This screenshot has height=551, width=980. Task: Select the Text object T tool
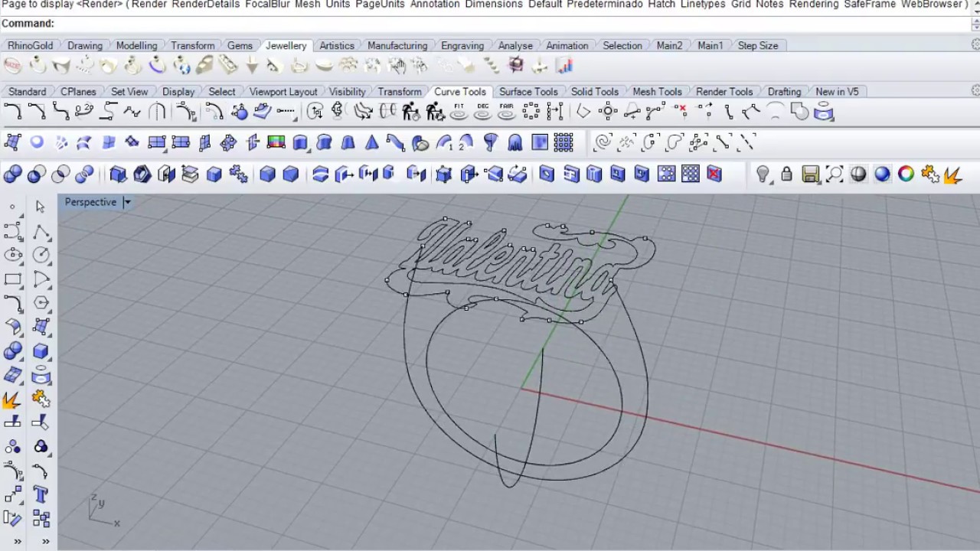[41, 494]
